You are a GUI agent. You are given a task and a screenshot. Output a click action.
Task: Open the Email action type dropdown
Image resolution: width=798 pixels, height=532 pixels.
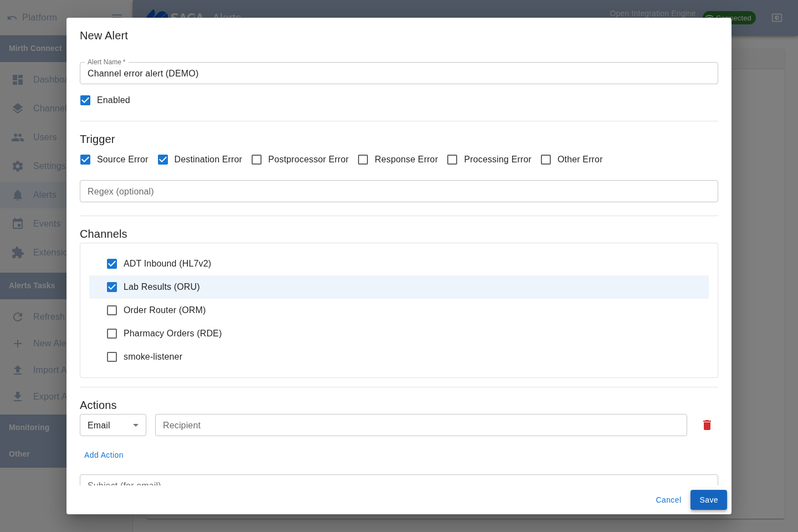tap(113, 425)
